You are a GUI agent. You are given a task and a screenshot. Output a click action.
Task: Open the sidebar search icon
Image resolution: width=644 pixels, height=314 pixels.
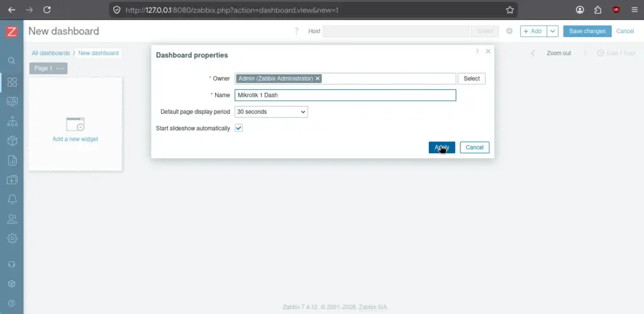pyautogui.click(x=12, y=61)
